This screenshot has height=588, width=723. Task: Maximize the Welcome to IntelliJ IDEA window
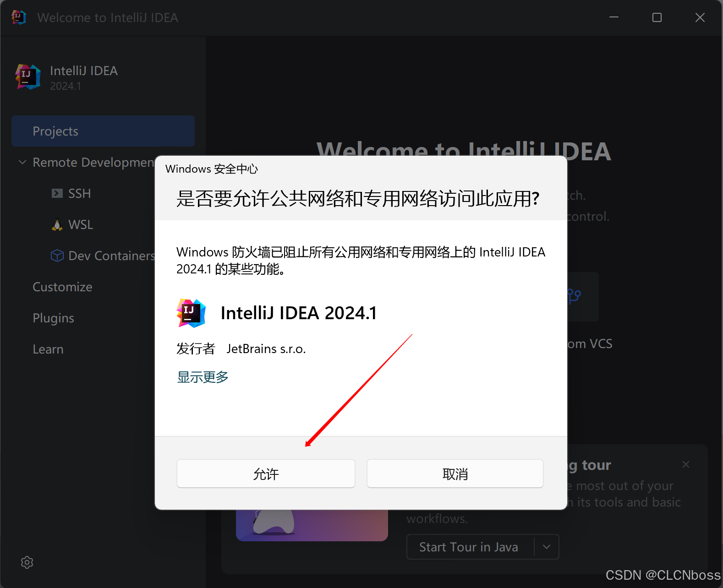pos(657,17)
